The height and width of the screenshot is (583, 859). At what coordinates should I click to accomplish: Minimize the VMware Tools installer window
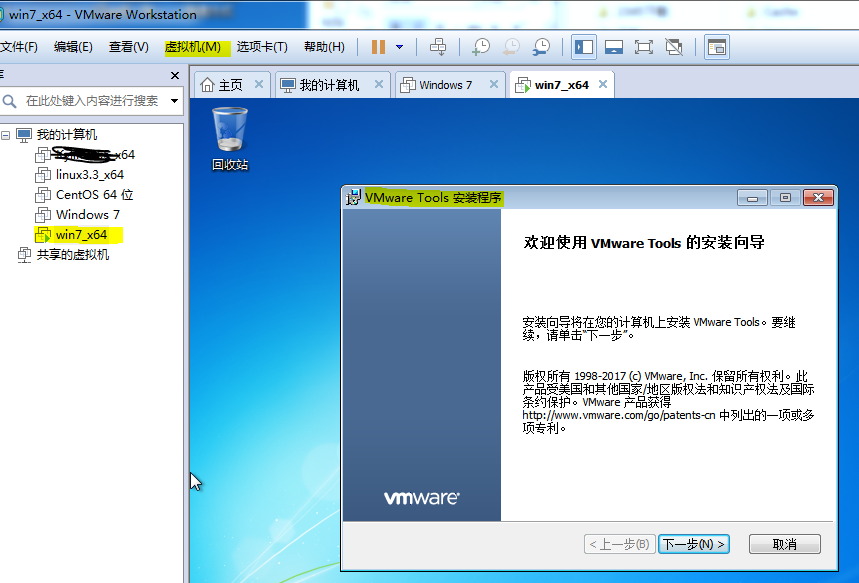click(752, 197)
